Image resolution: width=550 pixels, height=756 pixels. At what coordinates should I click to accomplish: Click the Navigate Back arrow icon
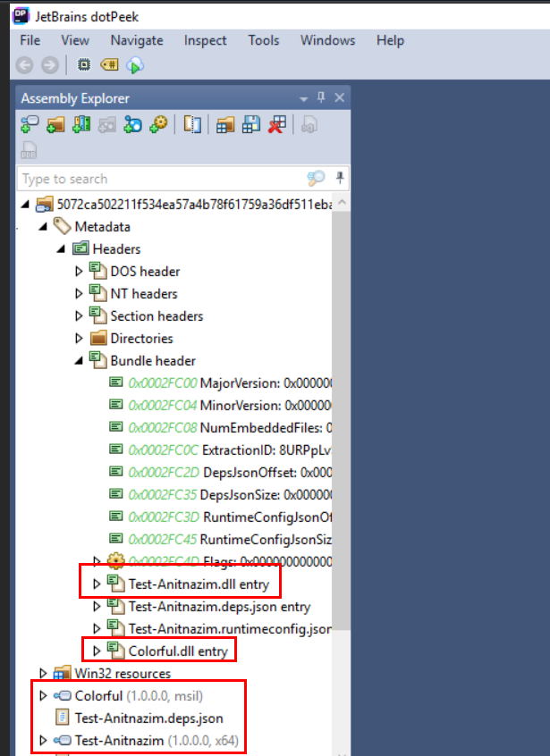[x=25, y=64]
